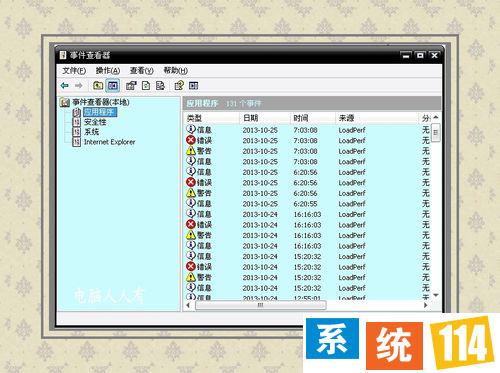Image resolution: width=500 pixels, height=373 pixels.
Task: Sort by the 日期 column header
Action: tap(265, 118)
